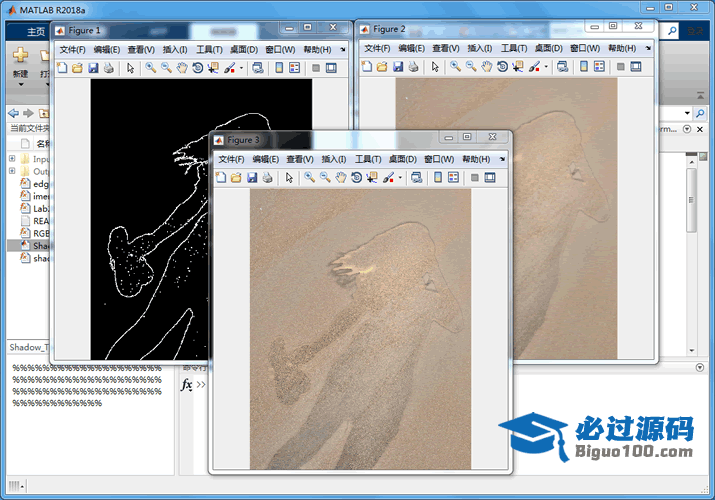Open 工具(T) menu in Figure 2
The height and width of the screenshot is (500, 715).
pos(514,48)
